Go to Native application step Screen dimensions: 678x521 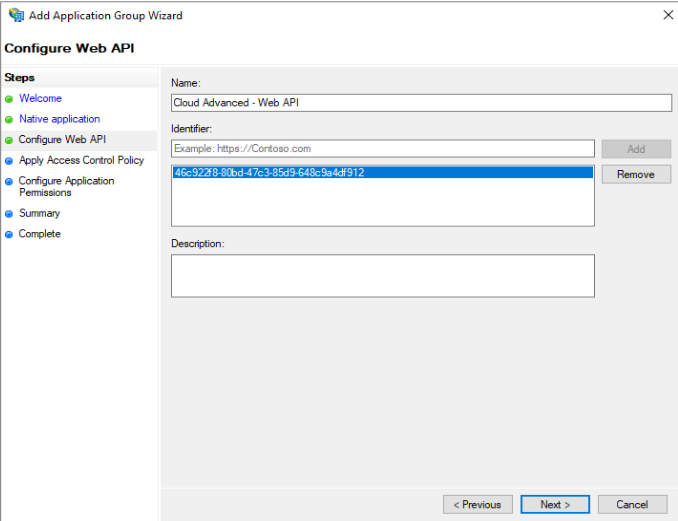coord(59,119)
